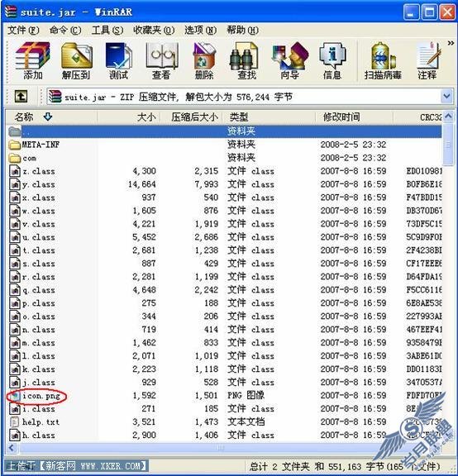Image resolution: width=458 pixels, height=476 pixels.
Task: Select the icon.png file
Action: coord(41,396)
